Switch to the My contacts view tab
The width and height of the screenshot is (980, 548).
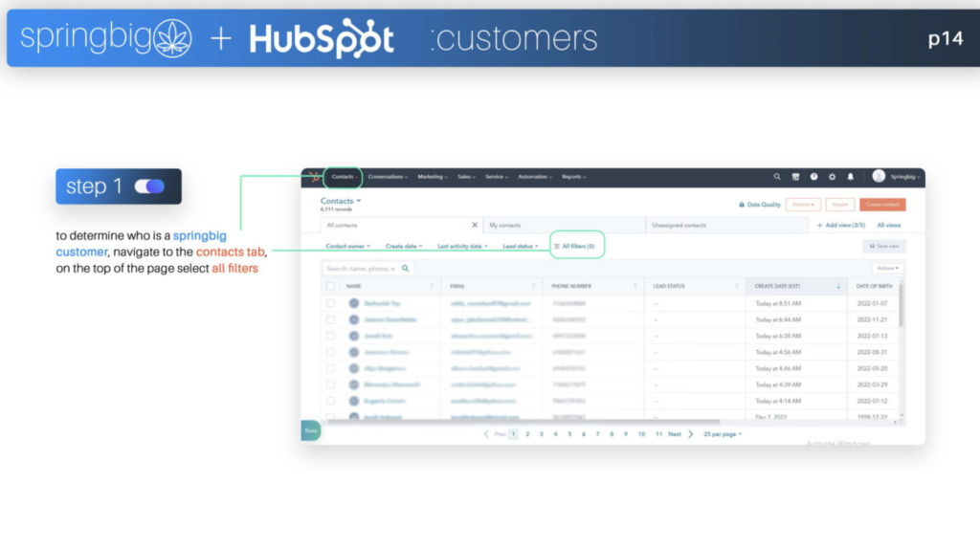point(564,225)
